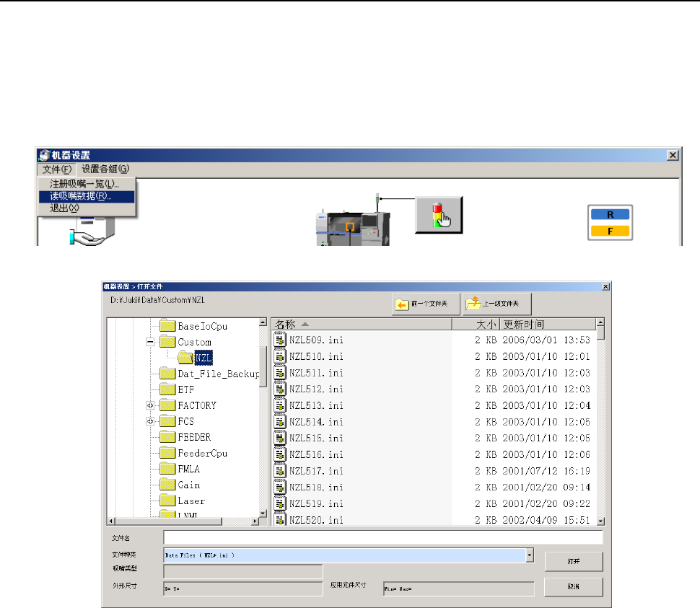Viewport: 700px width, 608px height.
Task: Click the NZL512.ini file icon
Action: click(x=280, y=389)
